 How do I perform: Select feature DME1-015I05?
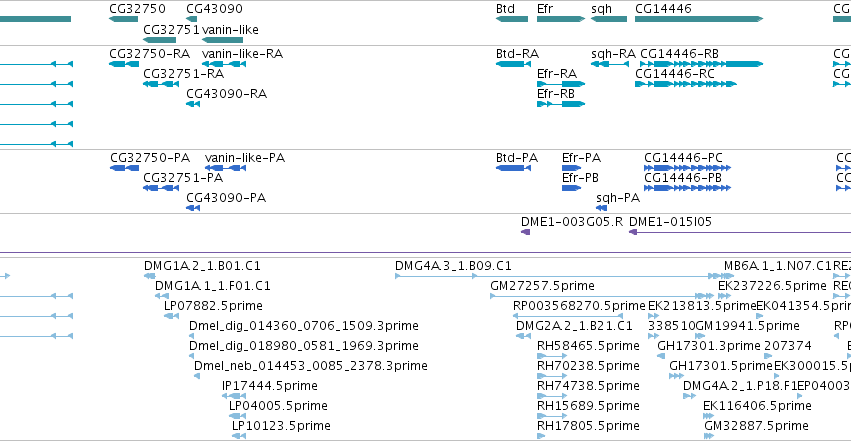pyautogui.click(x=740, y=232)
